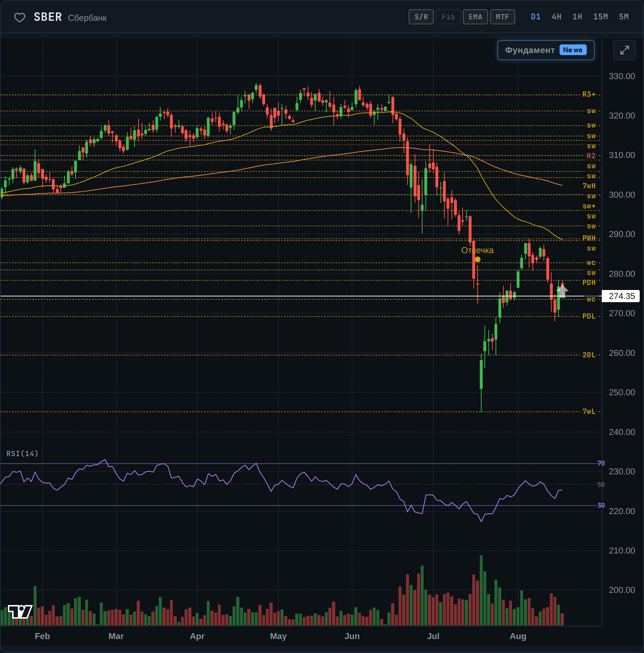
Task: Click the 250.00 price axis label
Action: click(x=622, y=392)
